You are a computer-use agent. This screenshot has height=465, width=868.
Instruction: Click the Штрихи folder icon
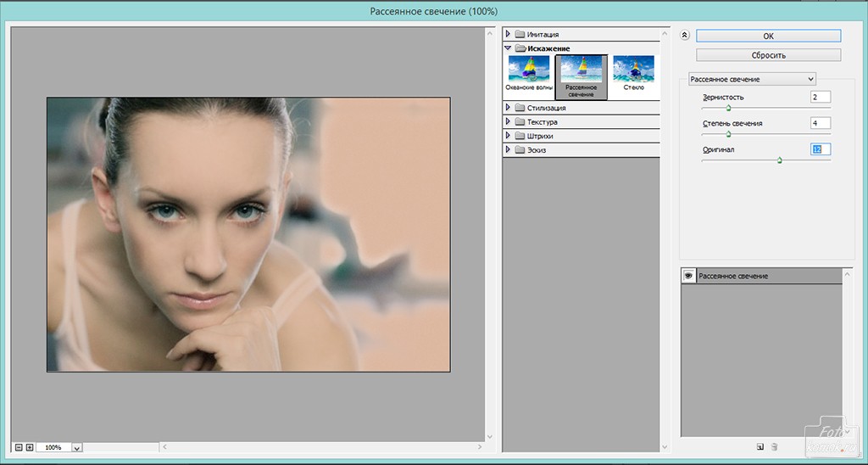pos(520,136)
